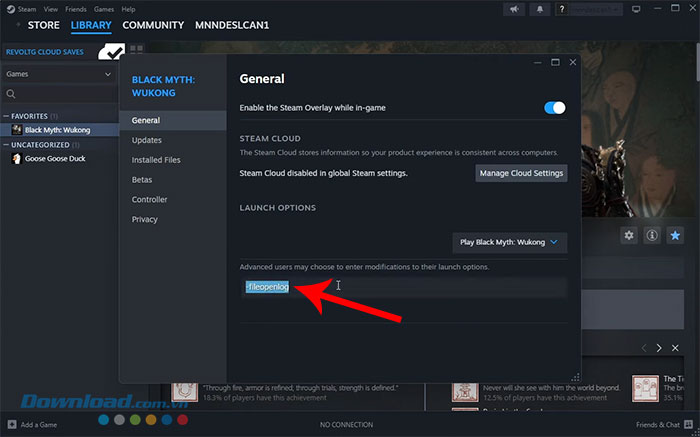Viewport: 700px width, 437px height.
Task: Open the Betas properties section
Action: click(142, 180)
